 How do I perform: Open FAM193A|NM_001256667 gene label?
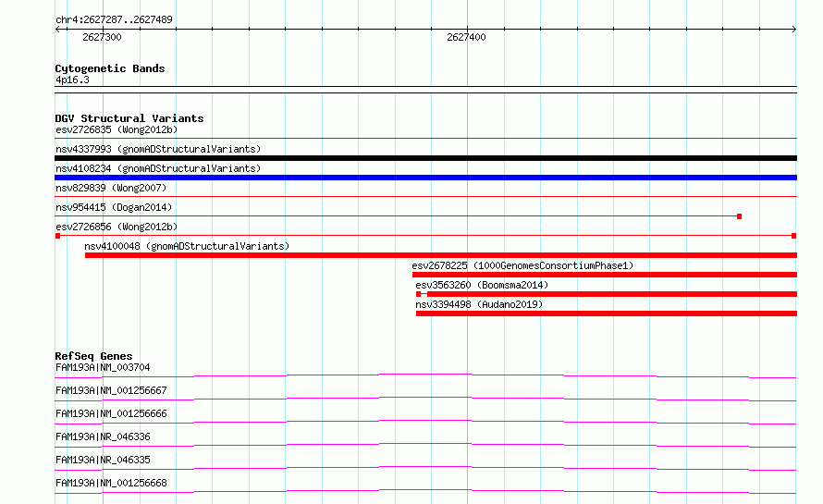(111, 390)
